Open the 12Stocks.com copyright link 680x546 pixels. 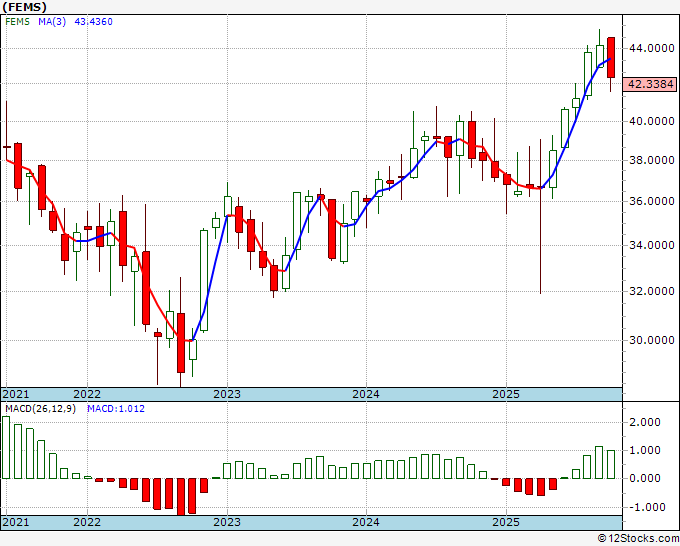638,539
